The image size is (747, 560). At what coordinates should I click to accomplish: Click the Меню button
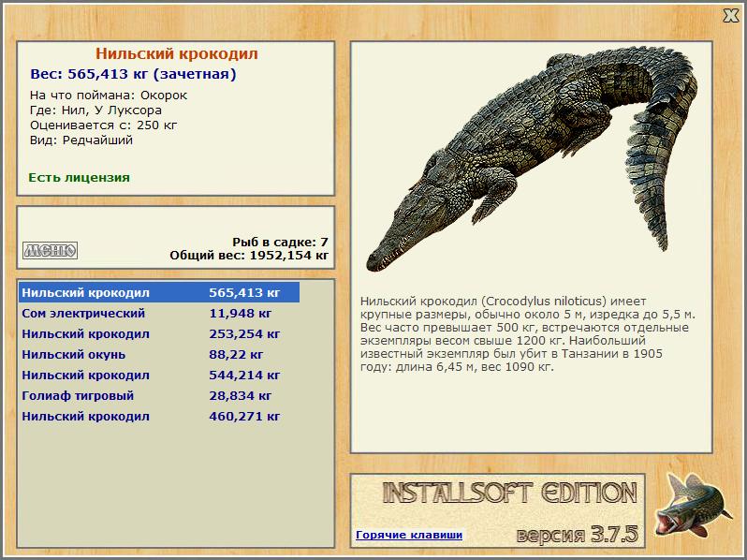pyautogui.click(x=50, y=250)
